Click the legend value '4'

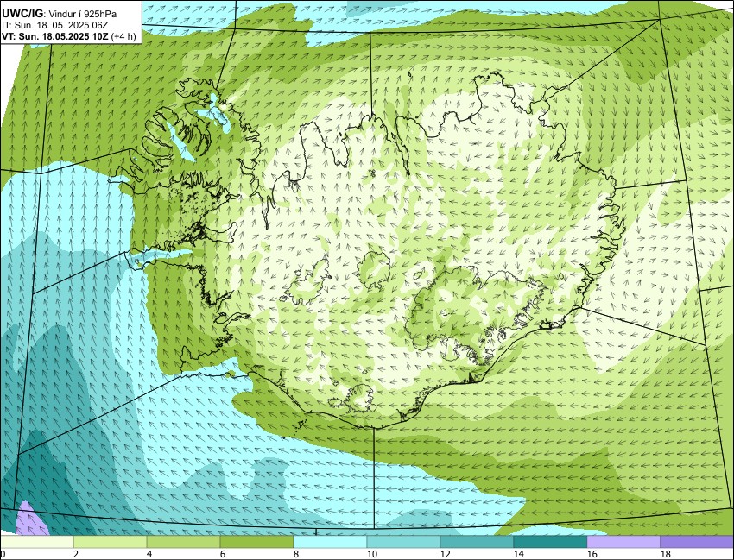tap(149, 554)
